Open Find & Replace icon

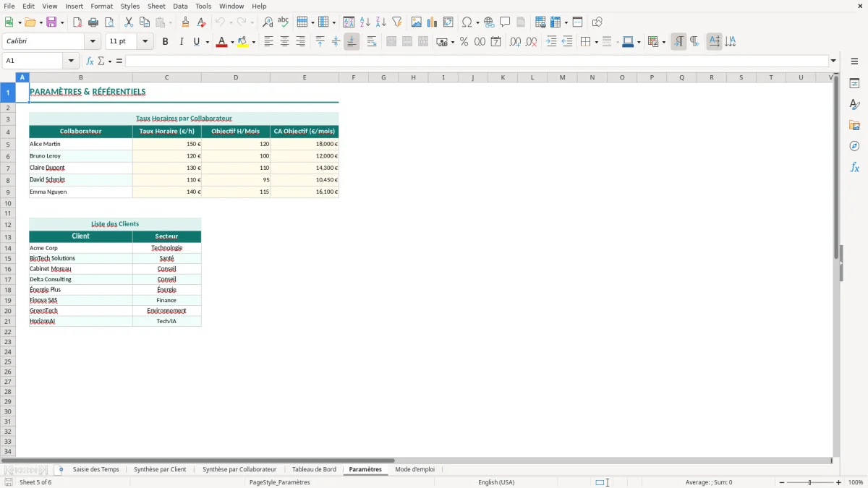point(268,22)
